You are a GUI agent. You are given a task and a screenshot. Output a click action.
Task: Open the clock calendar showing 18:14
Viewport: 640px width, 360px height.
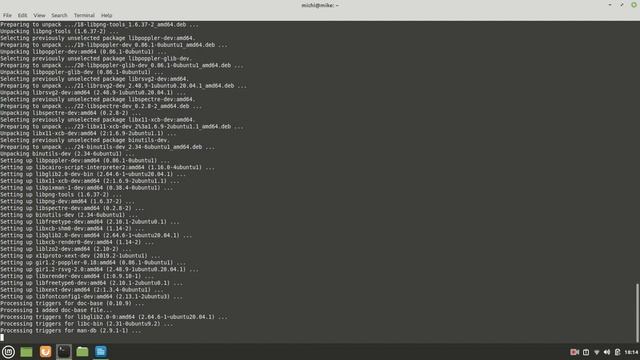[x=631, y=352]
